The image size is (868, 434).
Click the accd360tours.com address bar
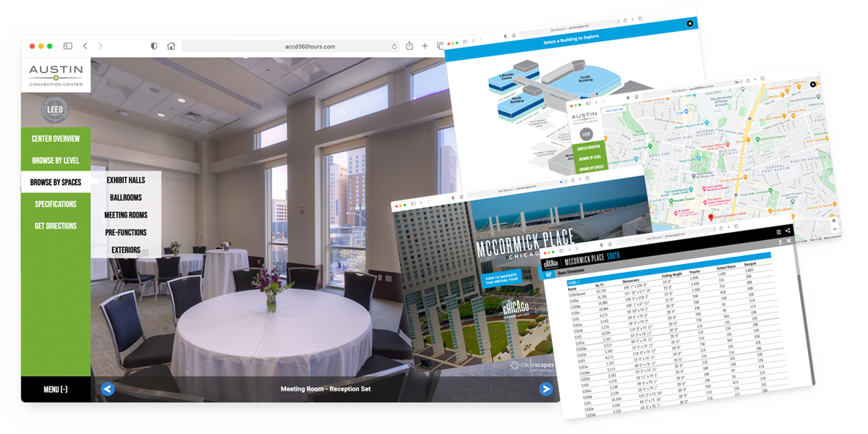[x=288, y=46]
